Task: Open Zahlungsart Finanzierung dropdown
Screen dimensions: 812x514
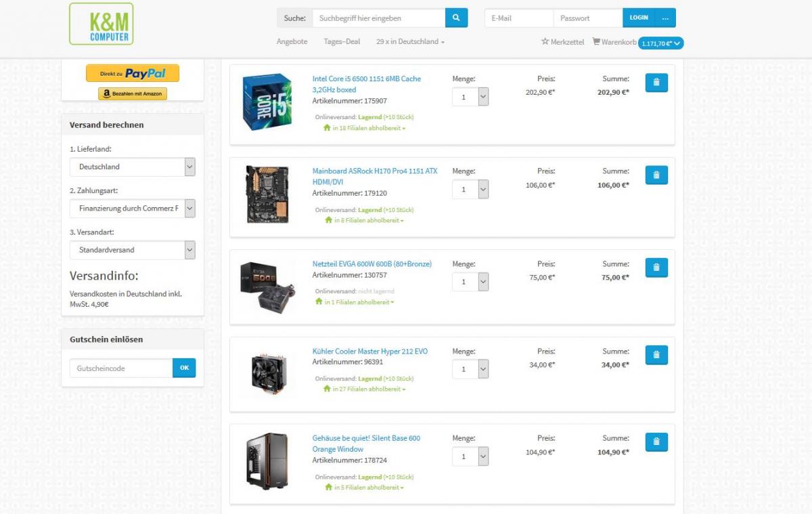Action: [x=133, y=209]
